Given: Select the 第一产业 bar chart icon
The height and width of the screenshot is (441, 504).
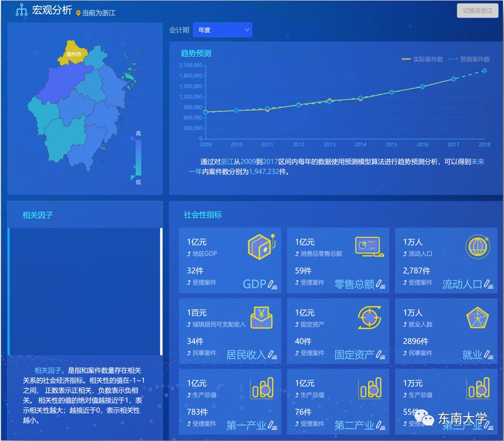Looking at the screenshot, I should [x=261, y=389].
